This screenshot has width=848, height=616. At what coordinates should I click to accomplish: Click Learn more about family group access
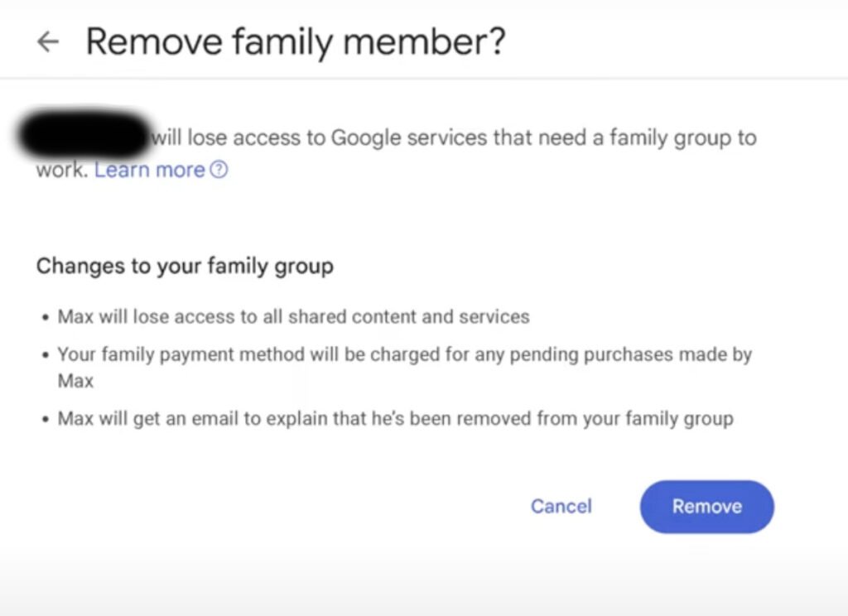pos(149,171)
